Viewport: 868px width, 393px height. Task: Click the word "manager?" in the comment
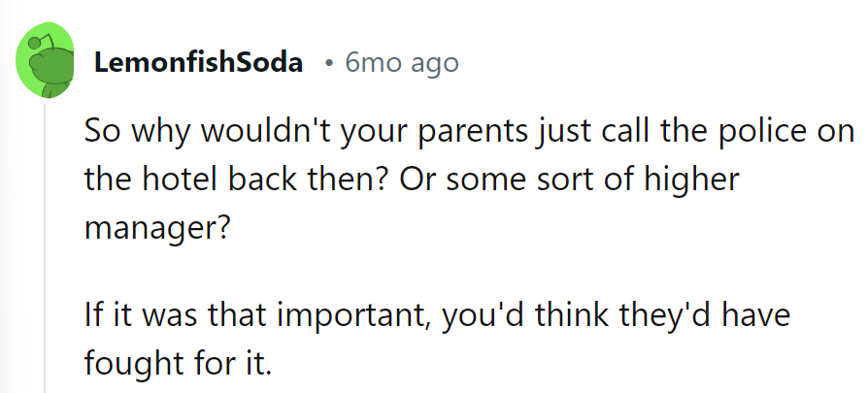(161, 231)
